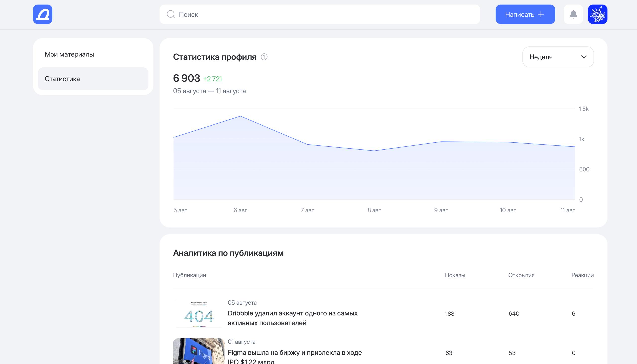The image size is (637, 364).
Task: Click the Публикации column header
Action: point(190,275)
